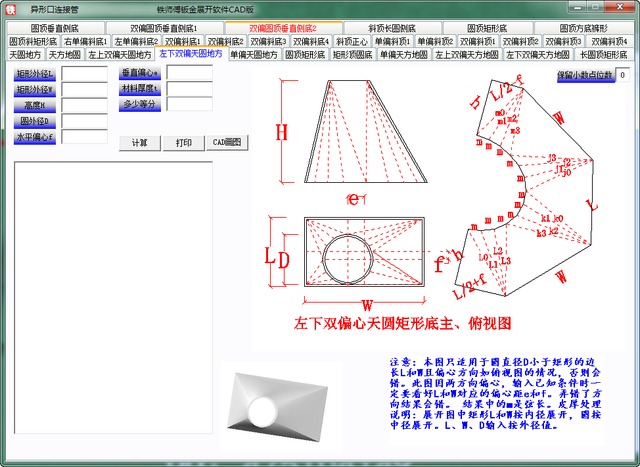Switch to the 双偏斜底2 tab
640x467 pixels.
click(225, 42)
